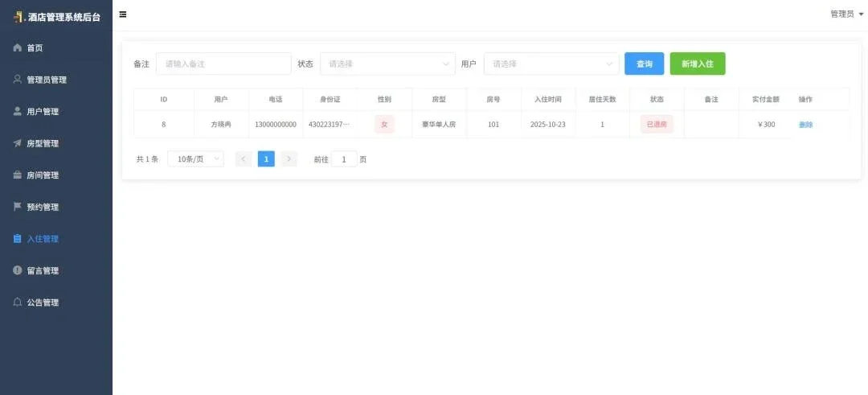Image resolution: width=868 pixels, height=395 pixels.
Task: Click the exclamation icon beside 留言管理
Action: click(x=17, y=270)
